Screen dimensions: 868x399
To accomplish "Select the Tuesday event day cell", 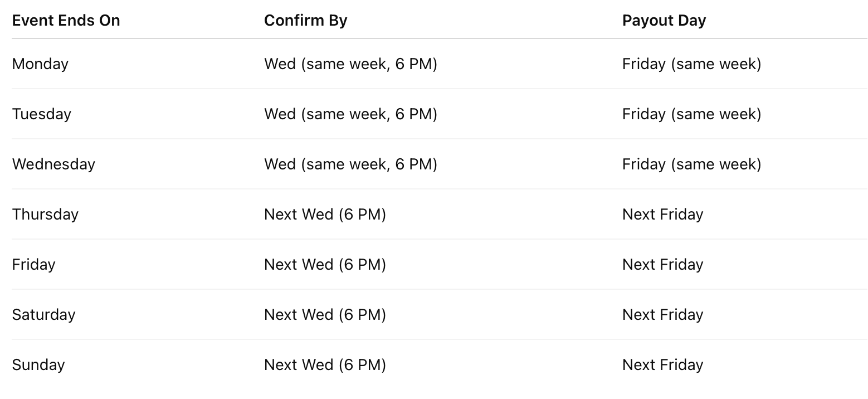I will (42, 114).
